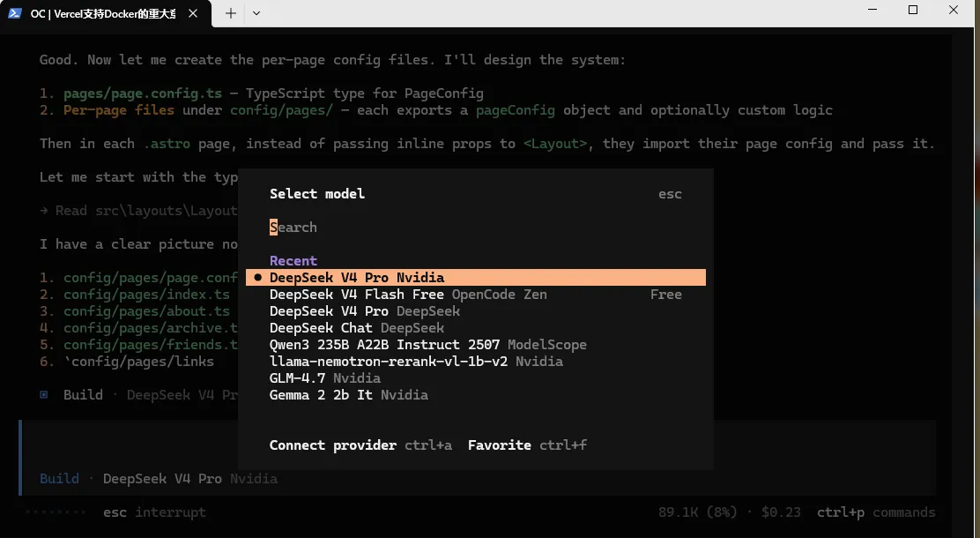Click the Free tag on DeepSeek Flash row
The height and width of the screenshot is (538, 980).
[x=665, y=294]
